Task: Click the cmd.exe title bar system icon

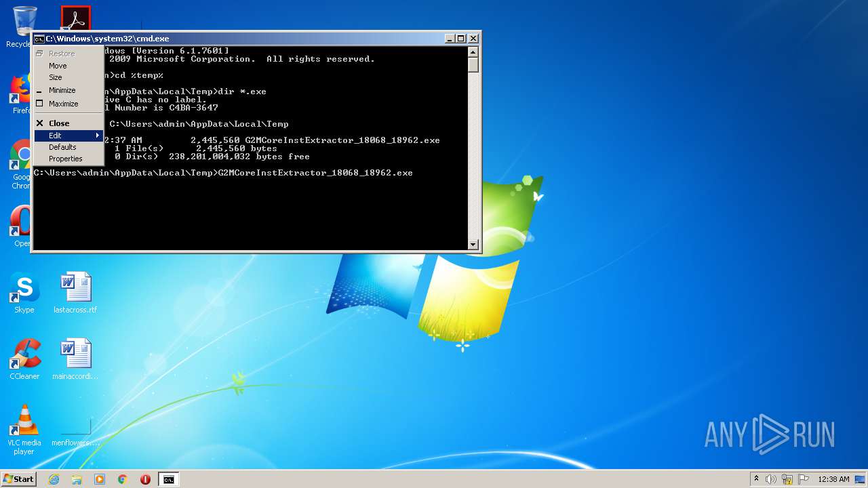Action: [39, 39]
